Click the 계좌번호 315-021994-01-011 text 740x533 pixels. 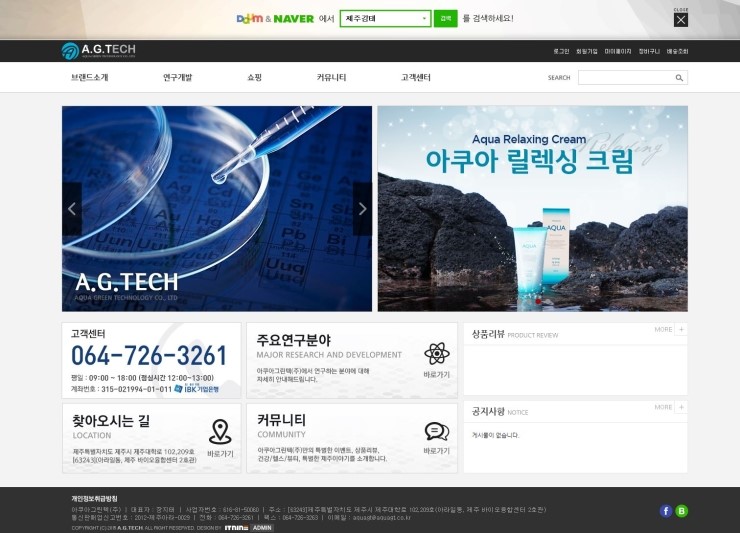(121, 389)
